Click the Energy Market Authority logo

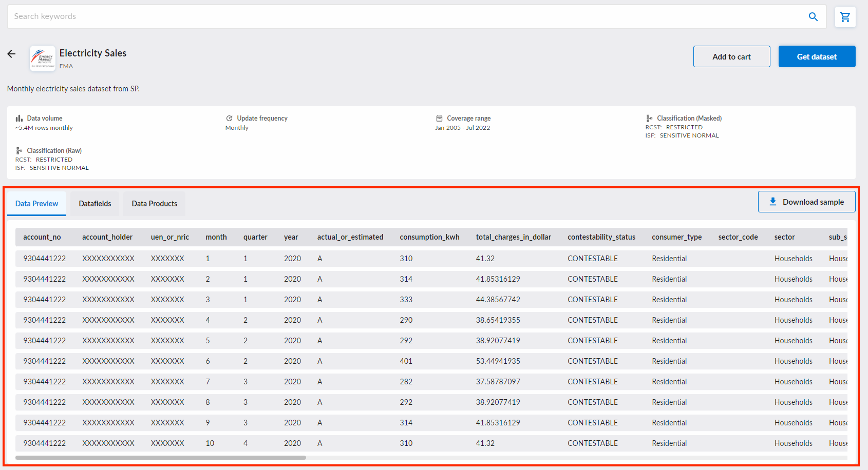[x=43, y=58]
